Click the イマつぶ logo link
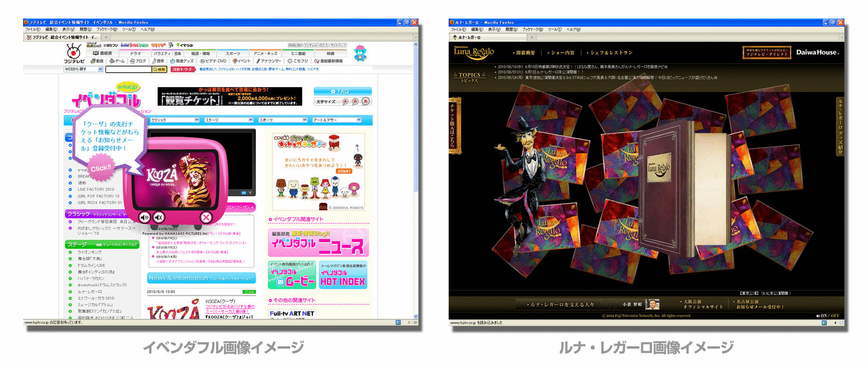868x368 pixels. pyautogui.click(x=185, y=45)
